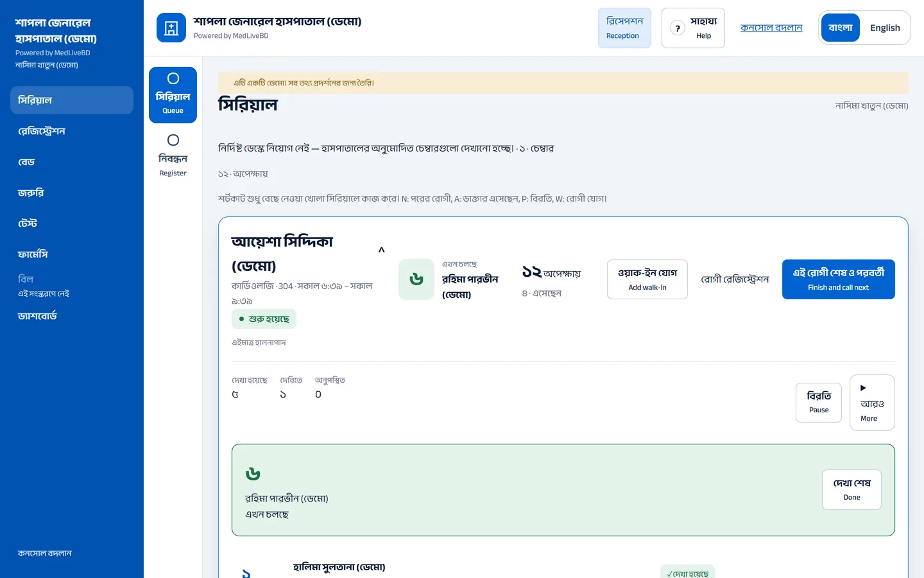The width and height of the screenshot is (924, 578).
Task: Click the সিরিয়াল page heading
Action: [248, 105]
